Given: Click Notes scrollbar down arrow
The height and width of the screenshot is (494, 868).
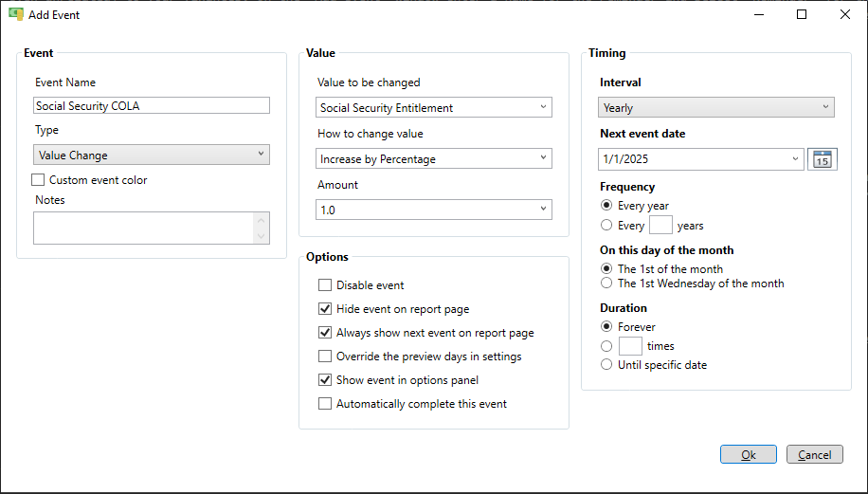Looking at the screenshot, I should (261, 236).
